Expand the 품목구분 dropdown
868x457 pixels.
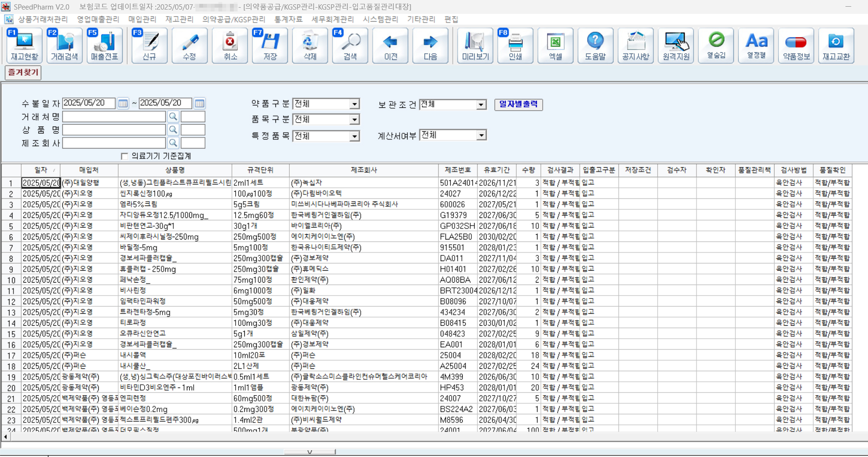tap(354, 119)
